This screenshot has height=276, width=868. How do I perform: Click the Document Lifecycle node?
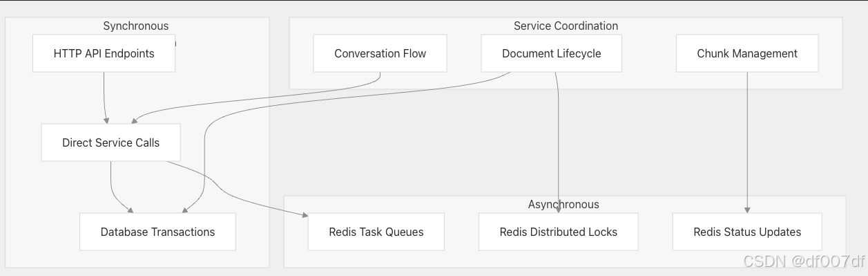tap(551, 53)
